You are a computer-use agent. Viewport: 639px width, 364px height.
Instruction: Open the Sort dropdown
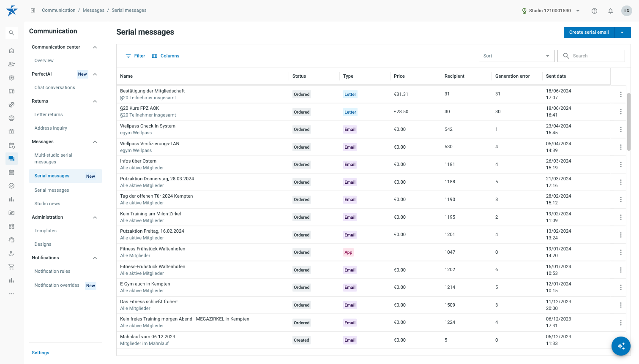coord(516,56)
